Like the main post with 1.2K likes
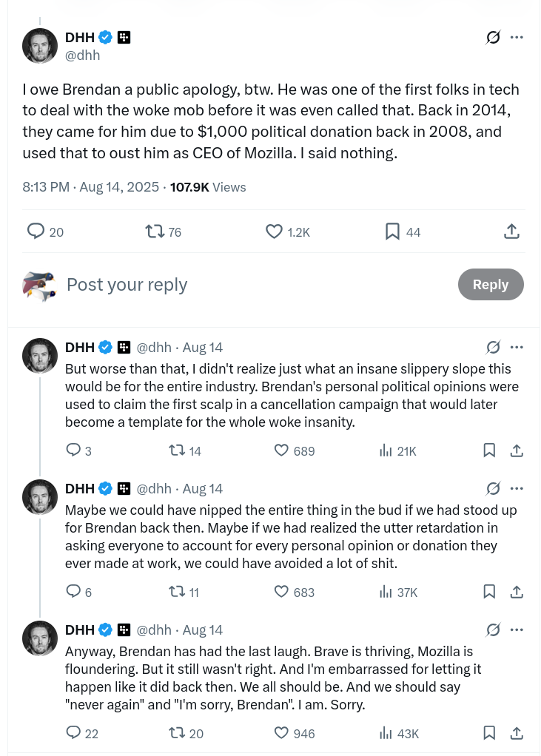 [x=275, y=232]
